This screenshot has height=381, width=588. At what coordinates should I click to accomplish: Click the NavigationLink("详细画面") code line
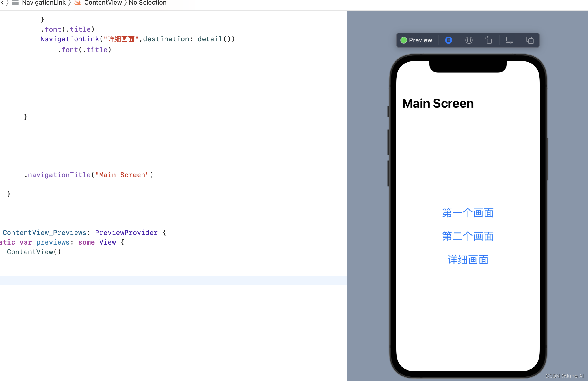tap(137, 39)
